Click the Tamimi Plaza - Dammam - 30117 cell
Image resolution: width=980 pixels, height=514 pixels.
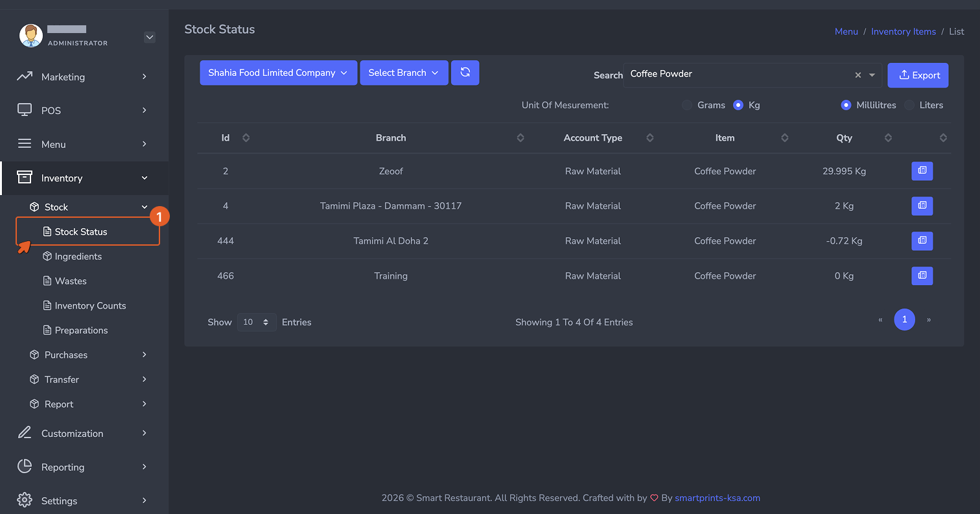point(391,205)
